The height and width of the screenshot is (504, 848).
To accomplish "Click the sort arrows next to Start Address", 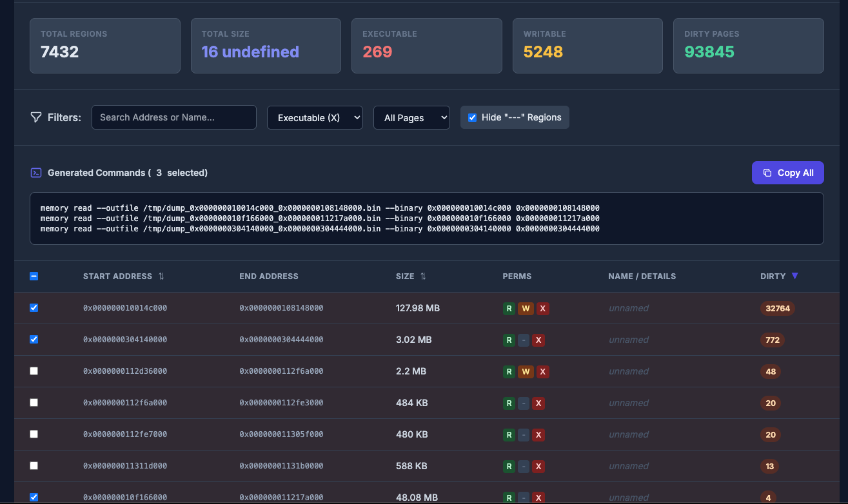I will pyautogui.click(x=161, y=276).
